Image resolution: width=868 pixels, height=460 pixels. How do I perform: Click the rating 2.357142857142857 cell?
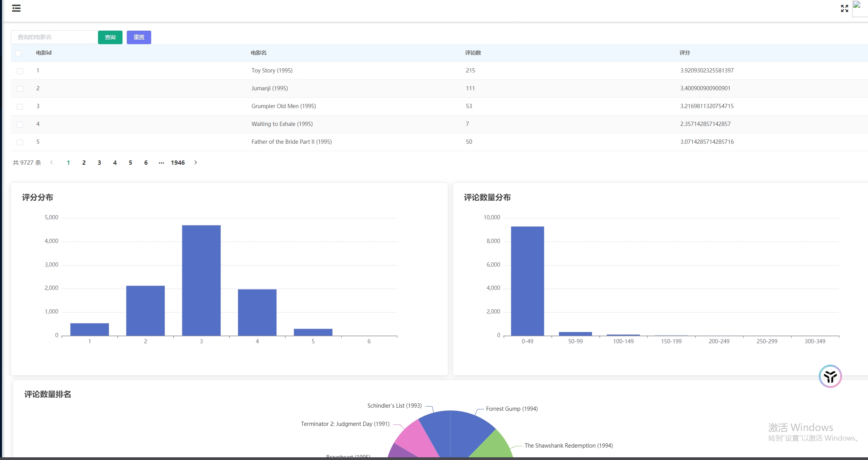(x=705, y=124)
